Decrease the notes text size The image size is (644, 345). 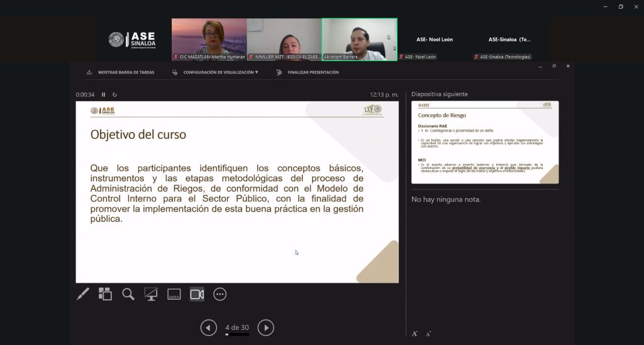(428, 334)
